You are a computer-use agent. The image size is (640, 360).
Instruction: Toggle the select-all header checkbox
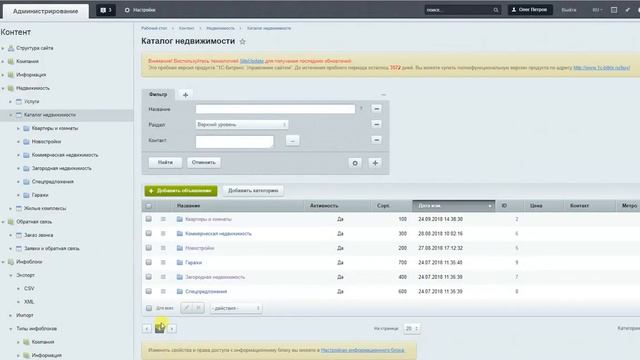point(149,206)
